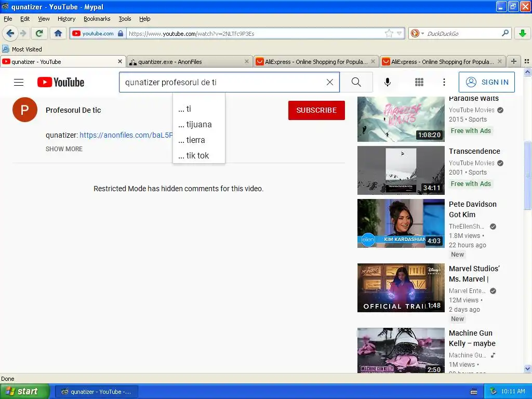Click the padlock site security icon

[121, 33]
